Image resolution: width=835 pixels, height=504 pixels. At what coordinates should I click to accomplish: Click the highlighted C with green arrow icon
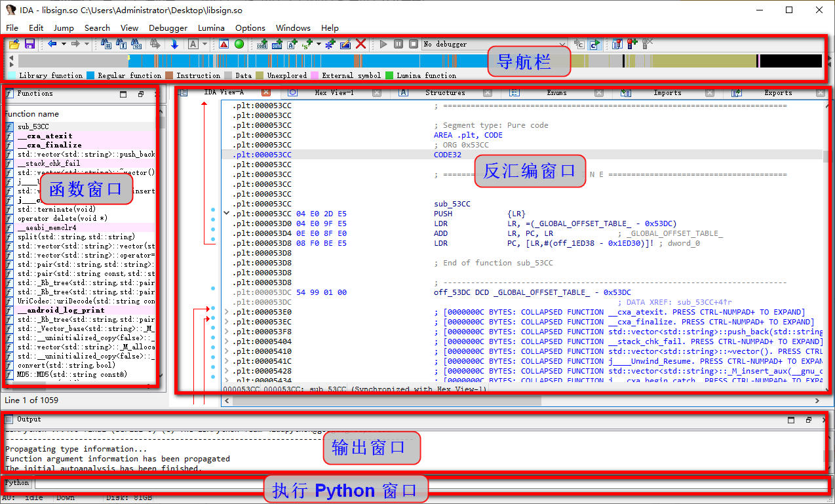click(x=595, y=44)
